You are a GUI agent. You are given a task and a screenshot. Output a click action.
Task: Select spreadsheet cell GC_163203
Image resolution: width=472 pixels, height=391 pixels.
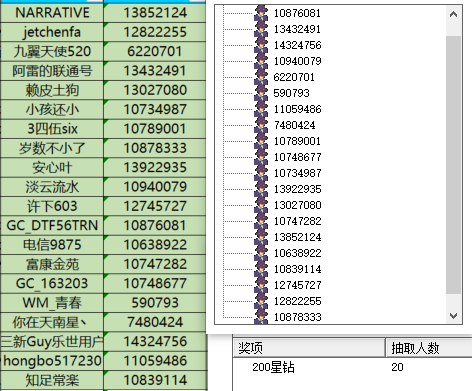click(x=52, y=283)
